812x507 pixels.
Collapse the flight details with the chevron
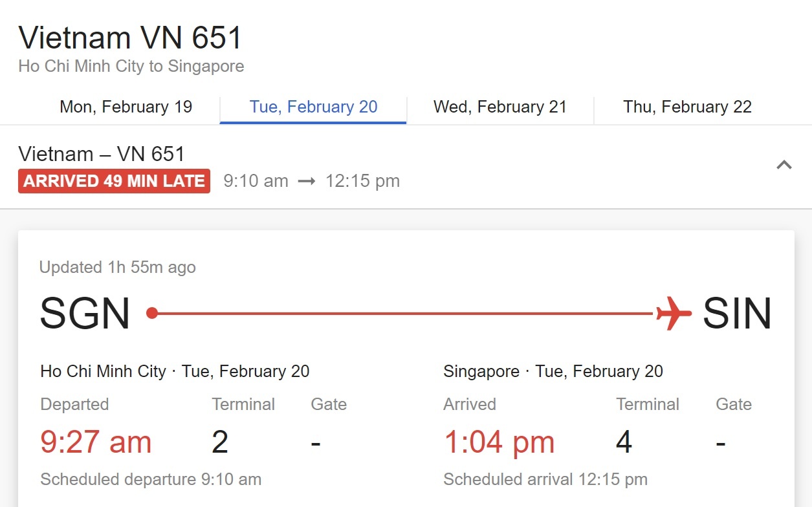point(784,165)
